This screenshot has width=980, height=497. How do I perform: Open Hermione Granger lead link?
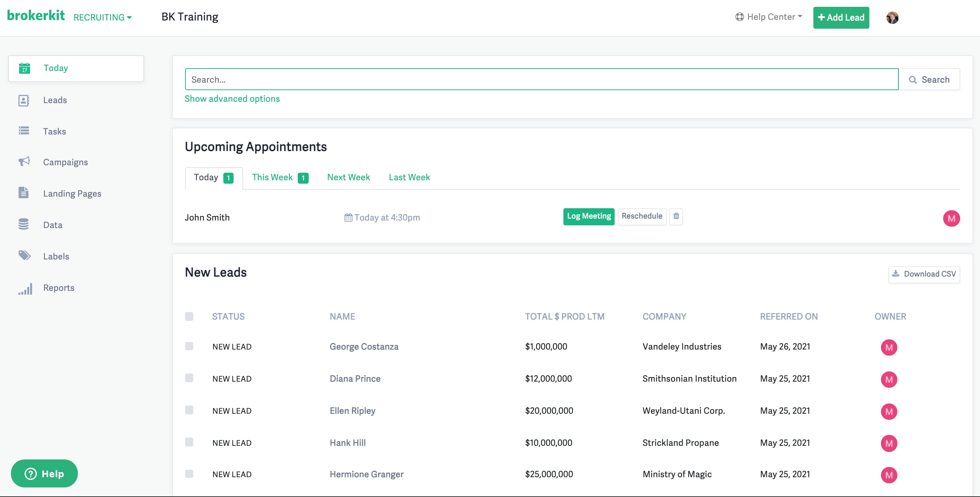(366, 474)
